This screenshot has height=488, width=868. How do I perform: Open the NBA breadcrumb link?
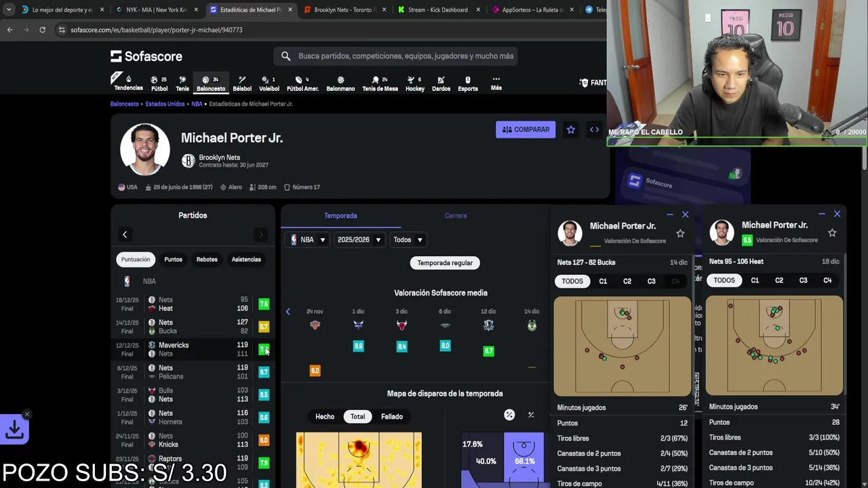point(197,104)
